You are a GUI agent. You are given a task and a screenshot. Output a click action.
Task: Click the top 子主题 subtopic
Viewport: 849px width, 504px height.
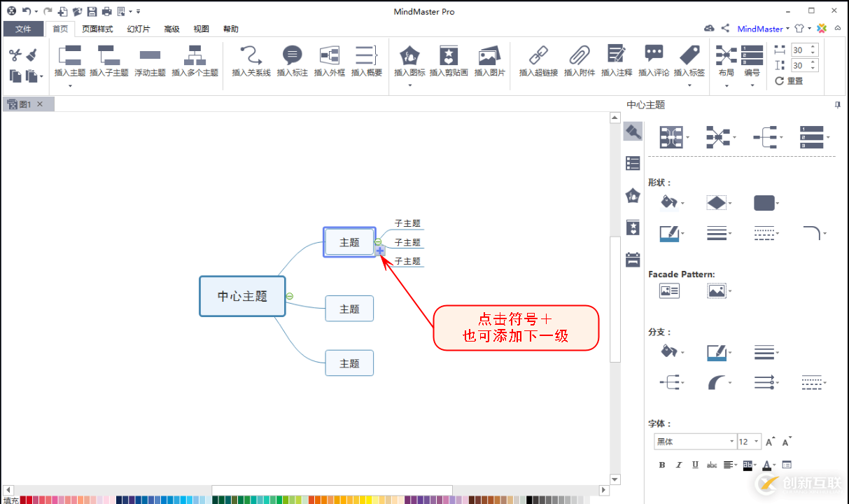coord(407,223)
